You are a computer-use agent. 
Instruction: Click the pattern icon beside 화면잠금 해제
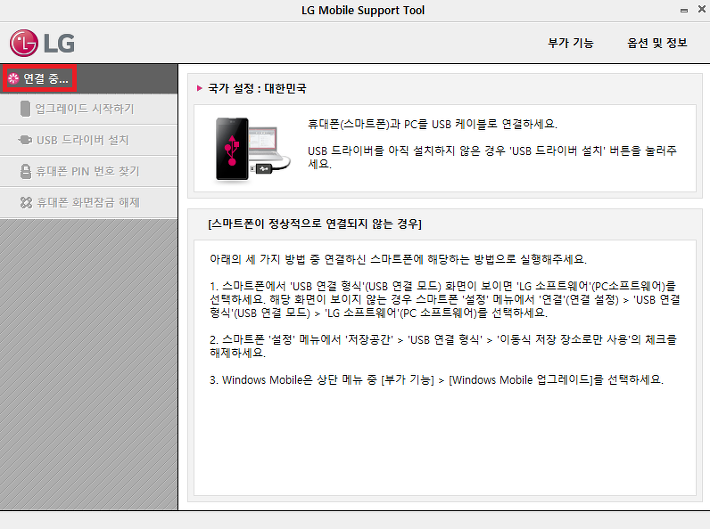pos(26,202)
